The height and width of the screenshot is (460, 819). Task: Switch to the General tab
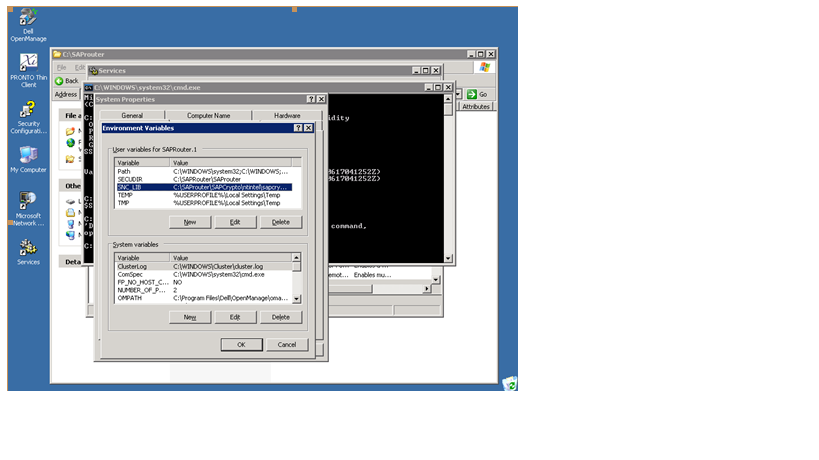coord(132,115)
